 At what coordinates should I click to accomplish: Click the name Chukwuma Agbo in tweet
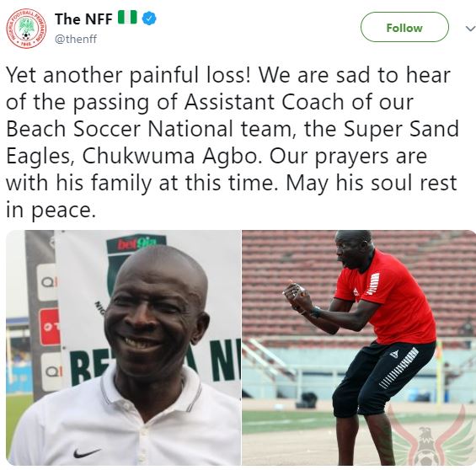172,157
